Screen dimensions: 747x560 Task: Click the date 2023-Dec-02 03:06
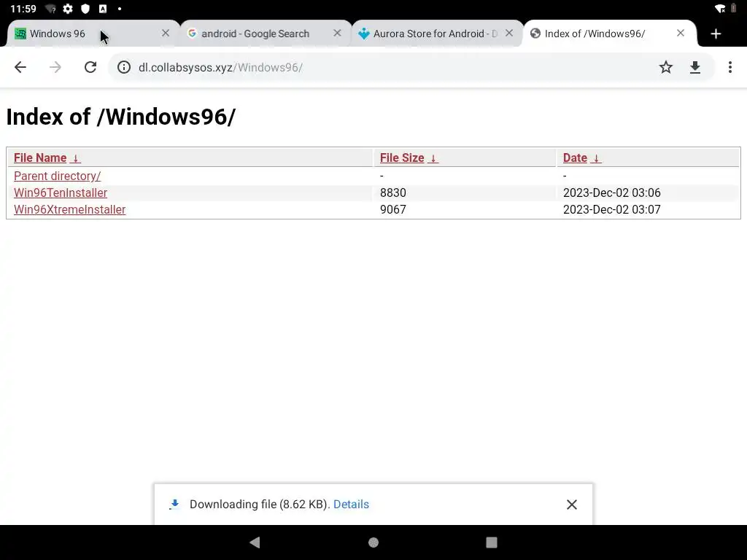point(612,192)
